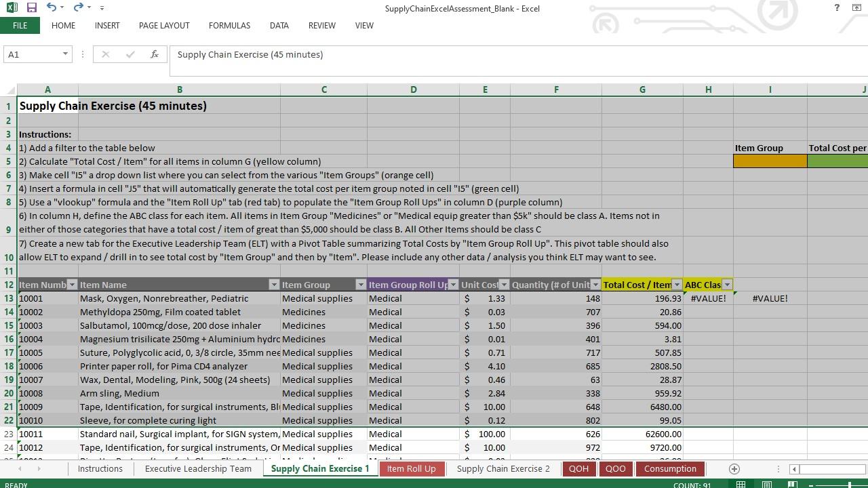
Task: Switch to Page Layout view in status bar
Action: coord(767,485)
